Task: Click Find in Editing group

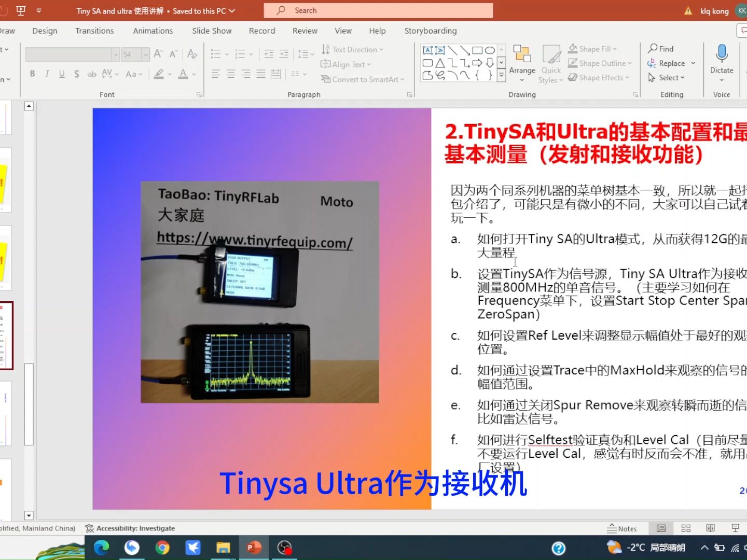Action: point(661,49)
